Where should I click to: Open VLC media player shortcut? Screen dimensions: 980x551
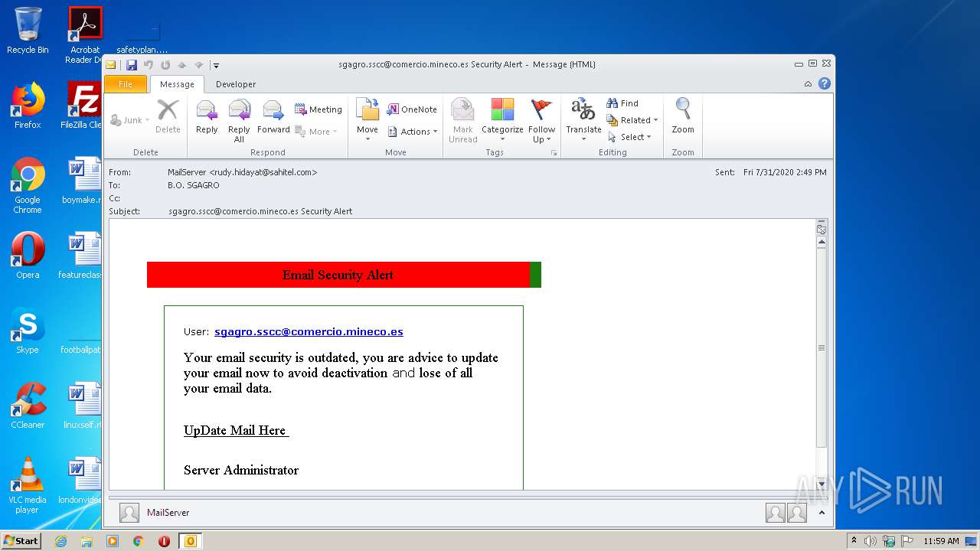(x=28, y=485)
